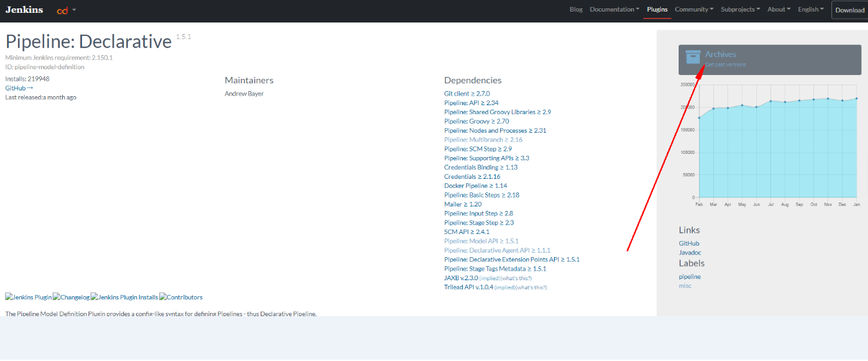Click maintainer Andrew Bayer
This screenshot has width=868, height=361.
coord(244,94)
